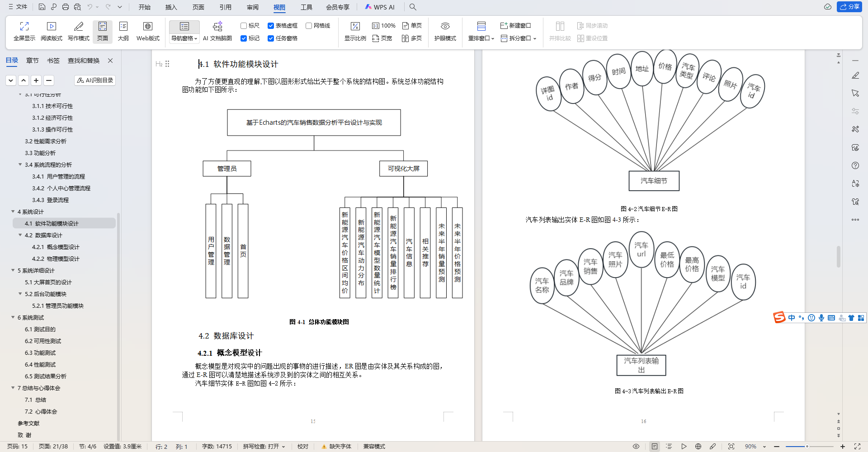This screenshot has width=868, height=452.
Task: Set zoom to 100% in ribbon
Action: (x=384, y=26)
